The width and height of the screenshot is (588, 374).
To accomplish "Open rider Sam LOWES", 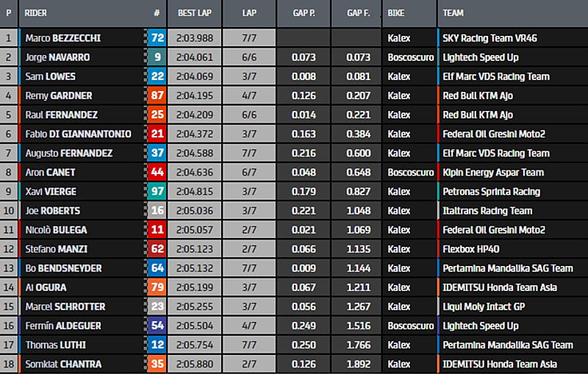I will pos(51,76).
